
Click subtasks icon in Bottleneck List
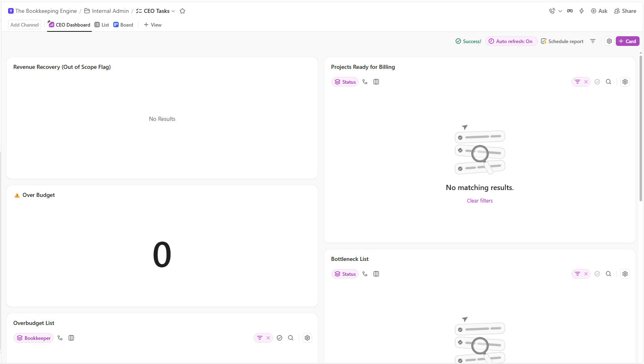click(365, 274)
